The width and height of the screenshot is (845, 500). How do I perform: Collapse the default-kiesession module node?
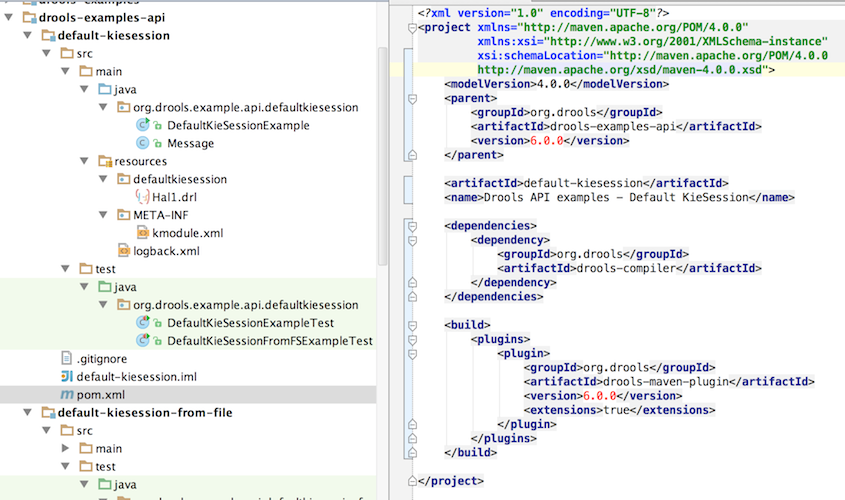[31, 35]
